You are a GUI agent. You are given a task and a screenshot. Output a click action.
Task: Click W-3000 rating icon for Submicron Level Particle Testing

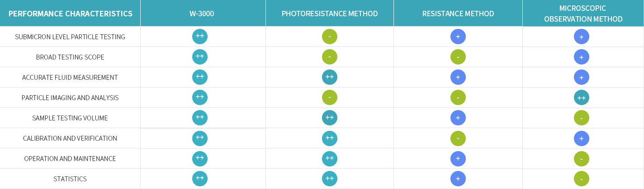coord(200,37)
